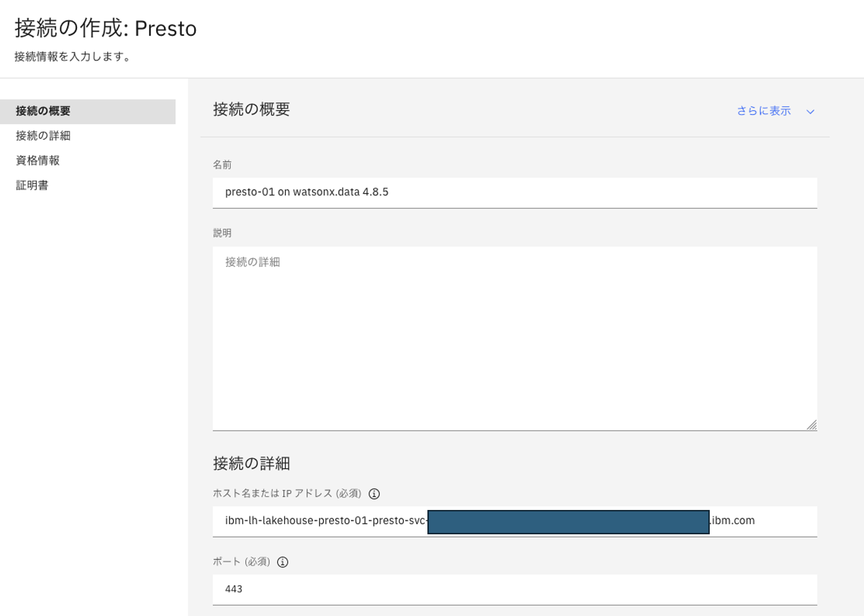Focus the 説明 description text area
This screenshot has height=616, width=864.
(514, 338)
